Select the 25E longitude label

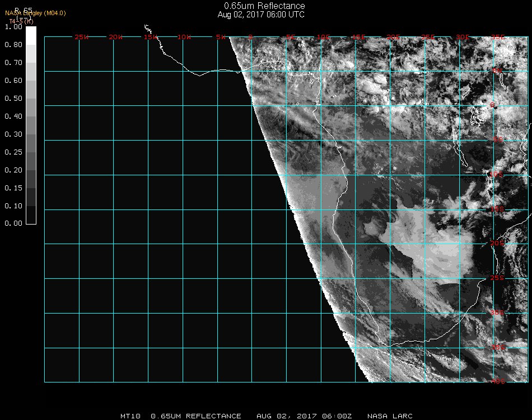428,37
